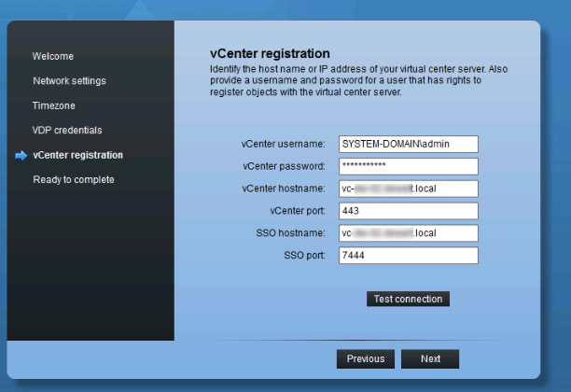Select vCenter registration in sidebar
Screen dimensions: 571x392
78,155
